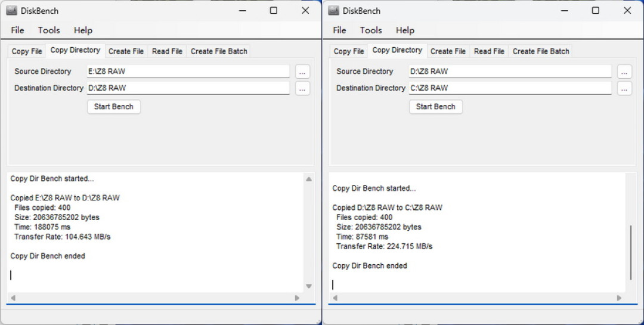Click left arrow of right window horizontal scrollbar
This screenshot has width=644, height=325.
click(x=335, y=298)
